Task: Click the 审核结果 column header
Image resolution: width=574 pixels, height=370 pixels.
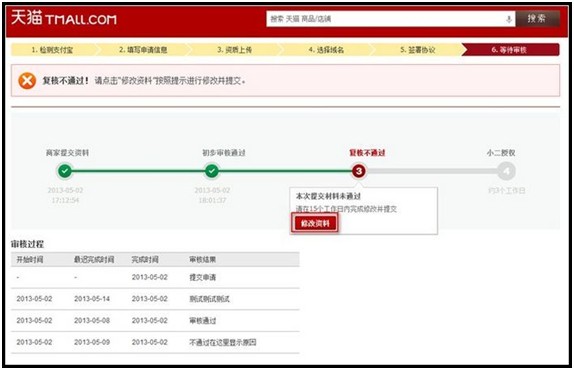Action: [x=202, y=259]
